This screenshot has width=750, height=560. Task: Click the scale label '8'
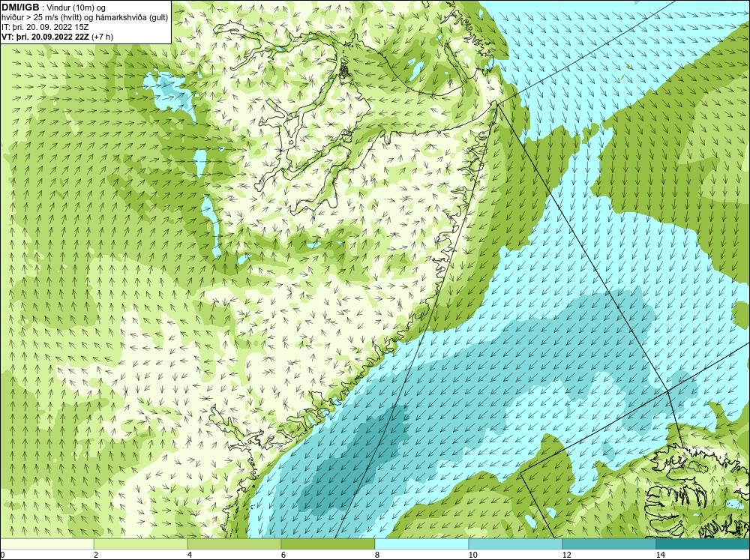click(x=377, y=555)
